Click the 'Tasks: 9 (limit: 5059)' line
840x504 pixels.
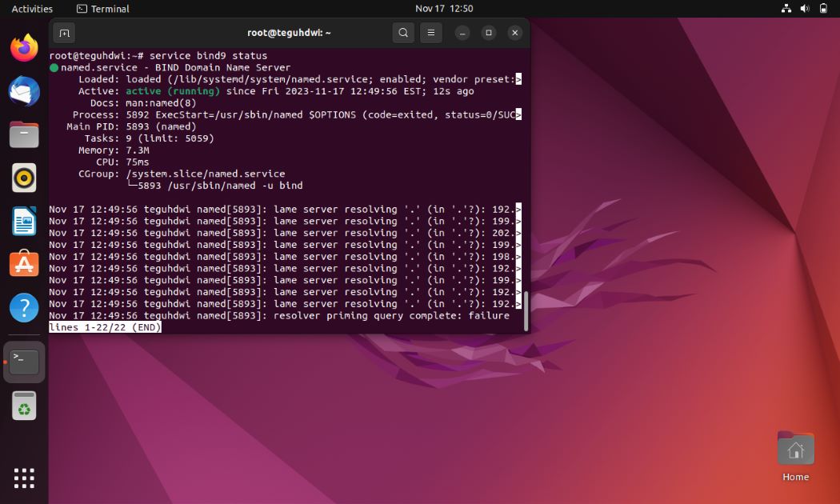click(149, 138)
